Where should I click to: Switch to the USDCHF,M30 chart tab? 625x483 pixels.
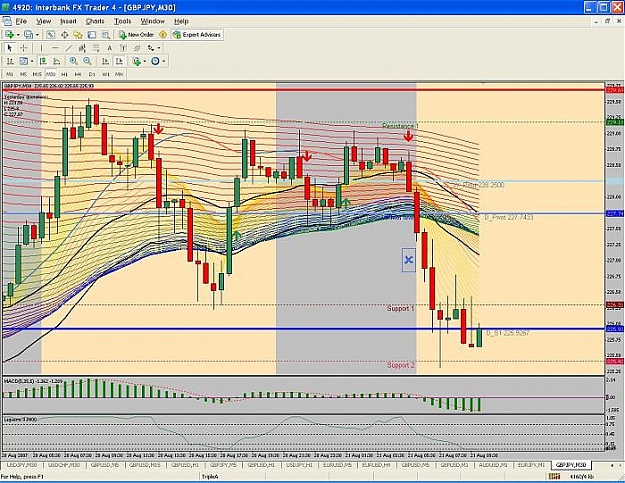[x=64, y=465]
